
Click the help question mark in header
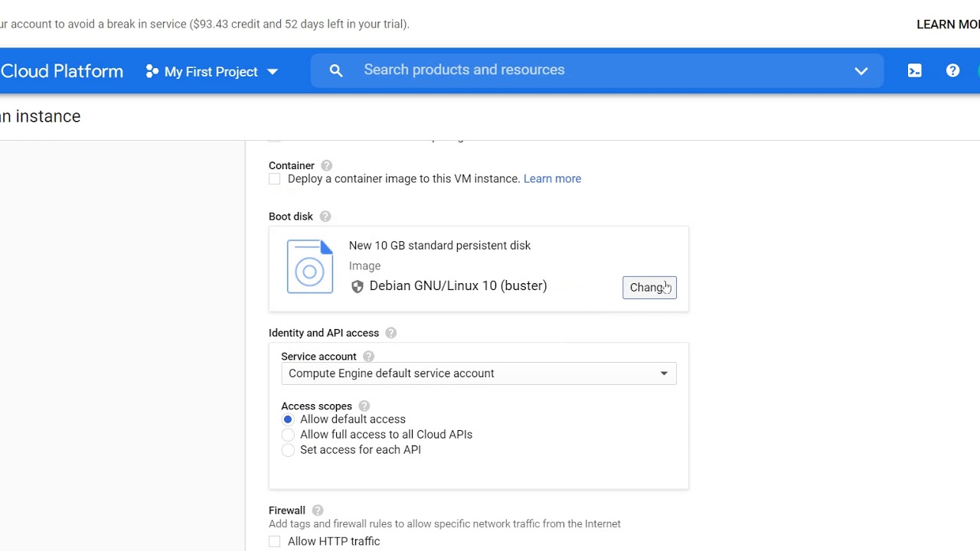[x=952, y=70]
